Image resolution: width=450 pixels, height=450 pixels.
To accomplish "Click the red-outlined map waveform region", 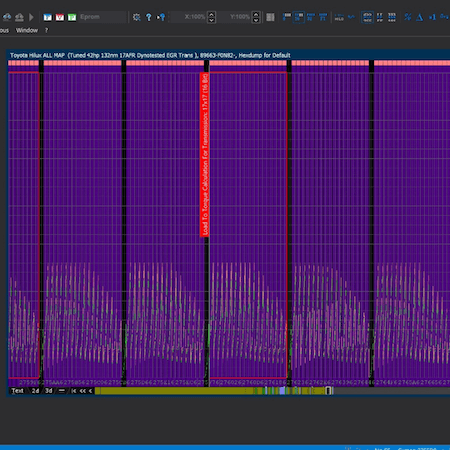I will pyautogui.click(x=248, y=225).
